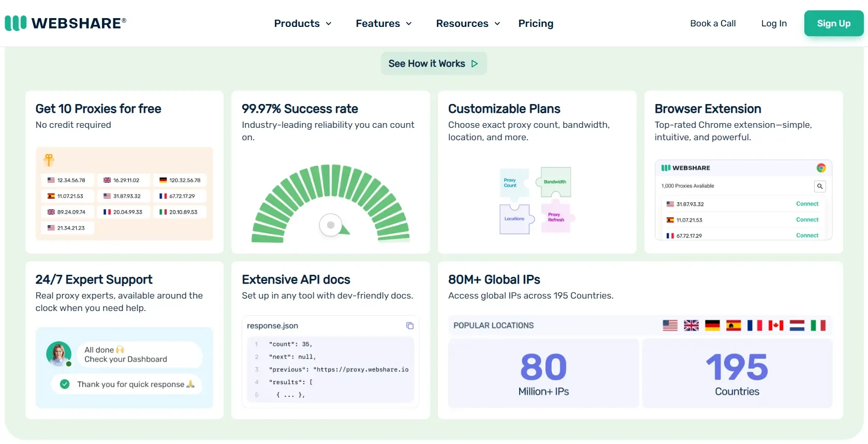Click the Chrome icon in extension preview
Screen dimensions: 868x444
(x=821, y=168)
